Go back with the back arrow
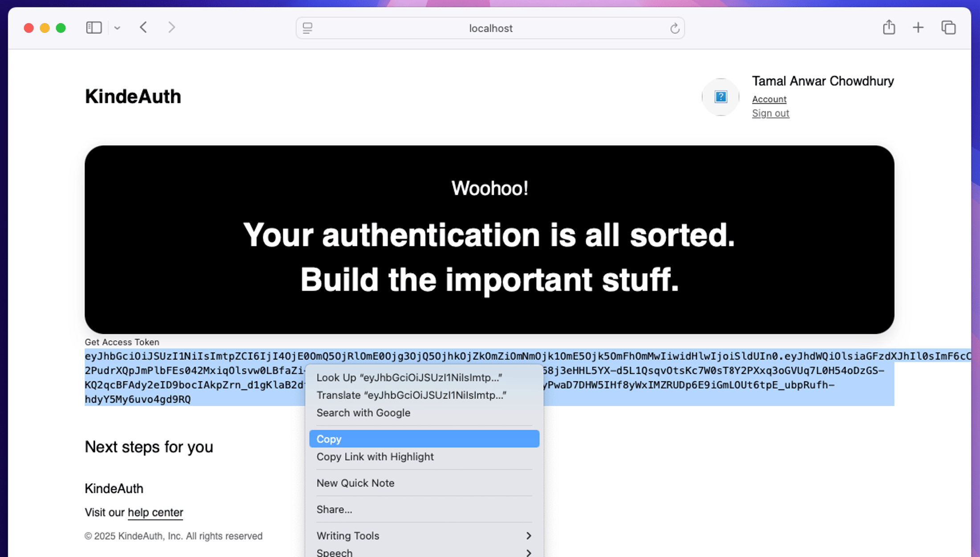This screenshot has width=980, height=557. pos(143,28)
